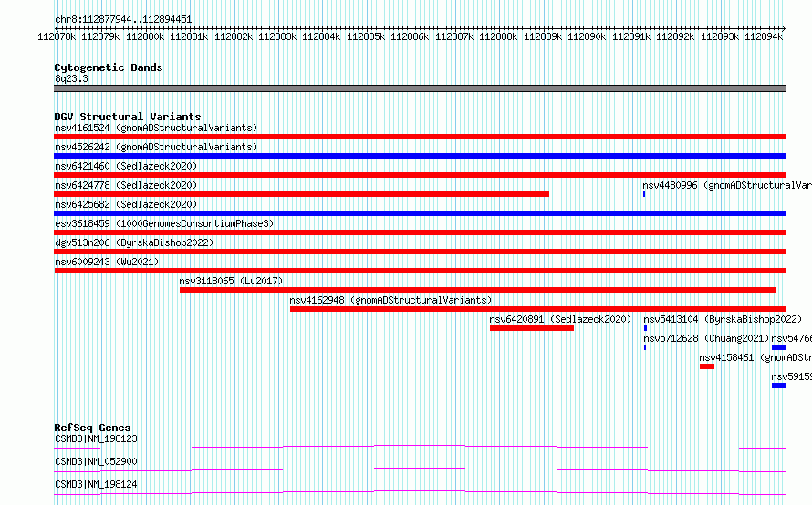Open the nsv6421460 Sedlazeck2020 label
This screenshot has width=812, height=505.
click(x=126, y=166)
